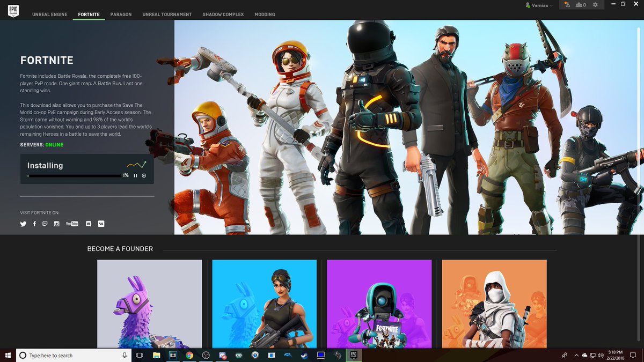Click the Fortnite hero banner artwork
The image size is (644, 362).
pos(409,127)
